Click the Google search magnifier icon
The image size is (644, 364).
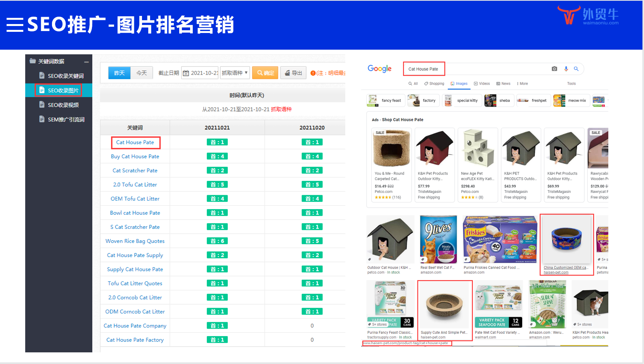click(x=576, y=69)
